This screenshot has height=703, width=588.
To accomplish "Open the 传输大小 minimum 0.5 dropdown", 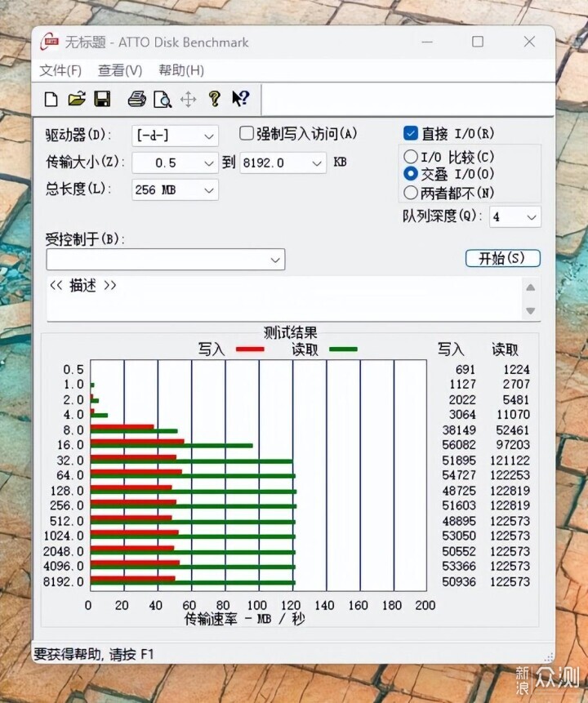I will [x=175, y=162].
